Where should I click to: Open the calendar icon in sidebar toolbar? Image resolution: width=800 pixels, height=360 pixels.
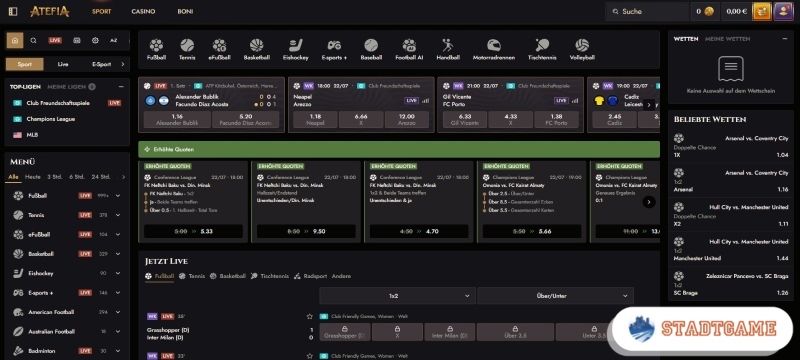pos(77,40)
